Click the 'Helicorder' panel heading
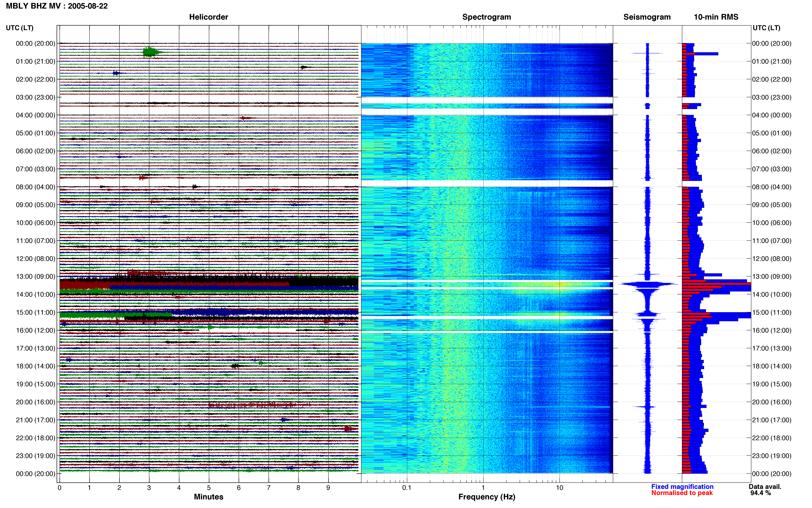 coord(209,17)
